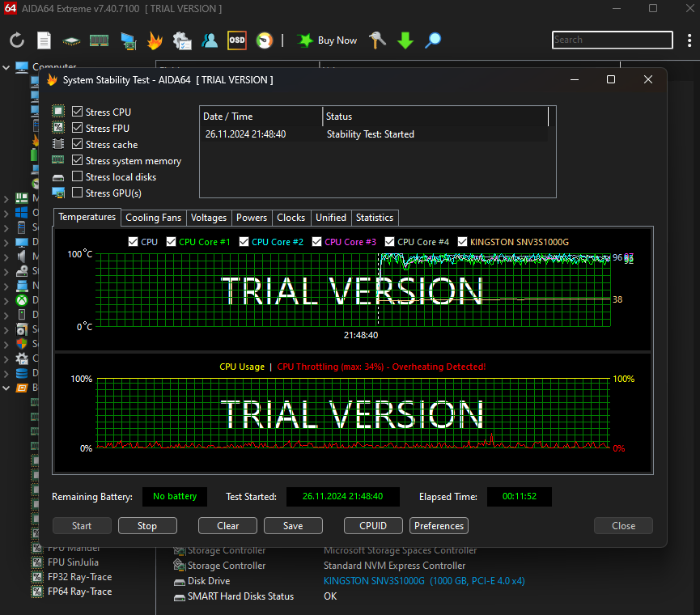The width and height of the screenshot is (700, 615).
Task: Launch System Stability Test flame toolbar icon
Action: tap(155, 40)
